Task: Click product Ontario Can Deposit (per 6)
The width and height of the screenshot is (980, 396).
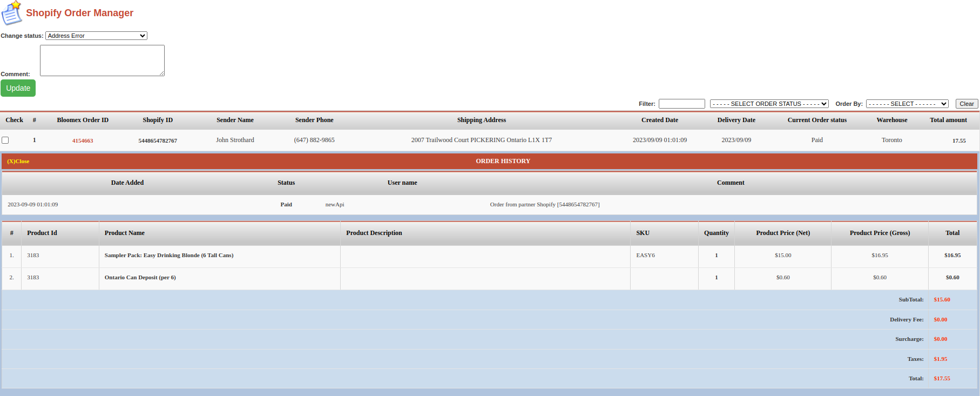Action: [140, 277]
